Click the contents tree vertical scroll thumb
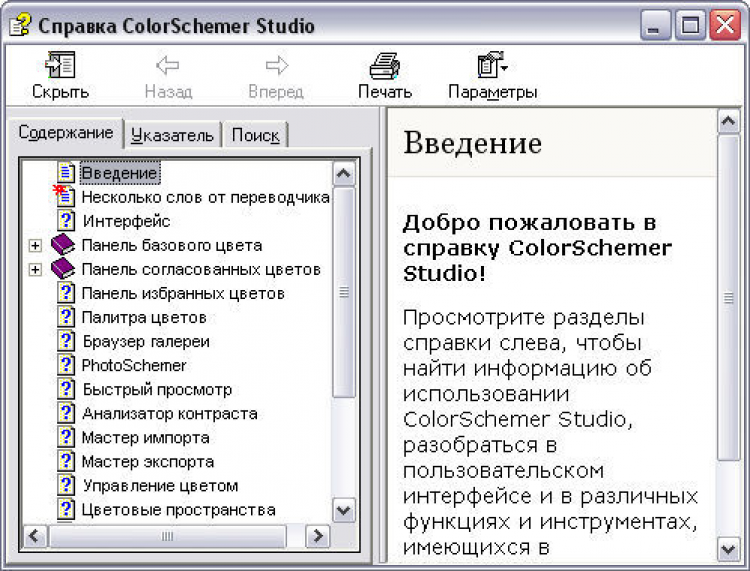 (x=343, y=292)
